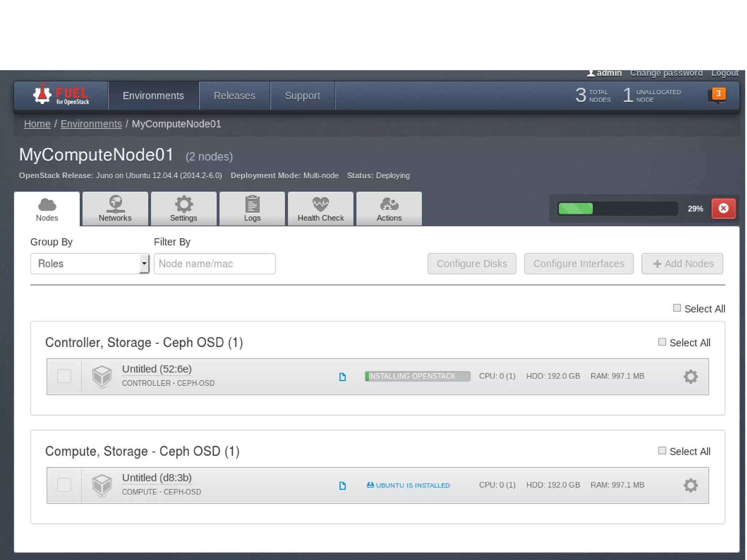The height and width of the screenshot is (560, 747).
Task: Go to Environments breadcrumb link
Action: (x=91, y=124)
